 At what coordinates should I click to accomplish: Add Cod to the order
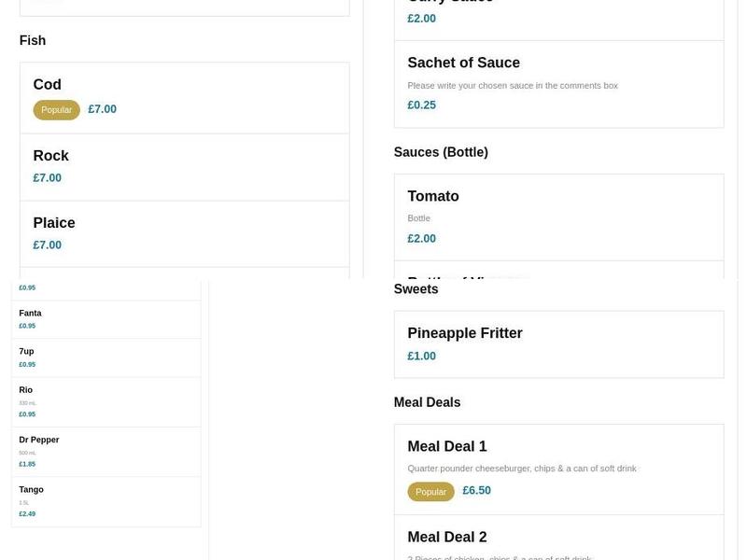pos(184,97)
